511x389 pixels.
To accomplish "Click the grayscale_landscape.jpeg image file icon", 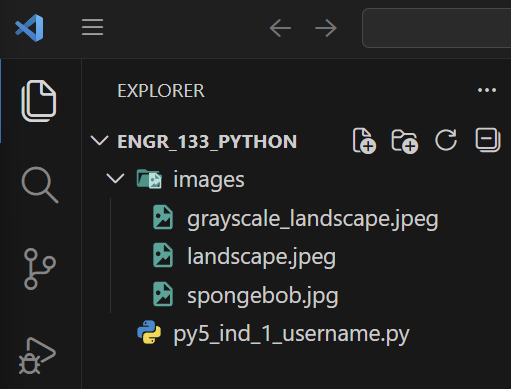I will pyautogui.click(x=163, y=218).
